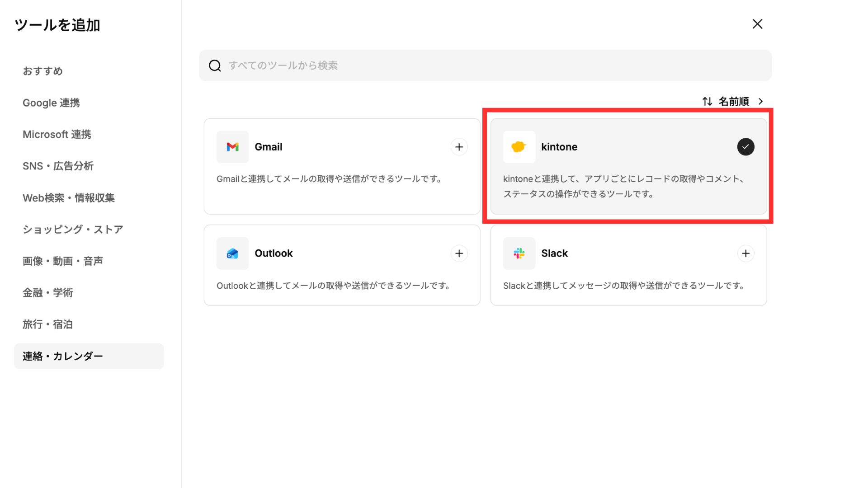The height and width of the screenshot is (488, 868).
Task: Open the Google 連携 category
Action: click(51, 103)
